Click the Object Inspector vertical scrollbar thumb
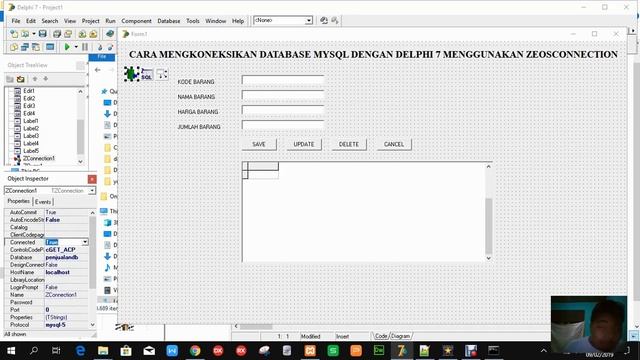640x360 pixels. [x=93, y=253]
